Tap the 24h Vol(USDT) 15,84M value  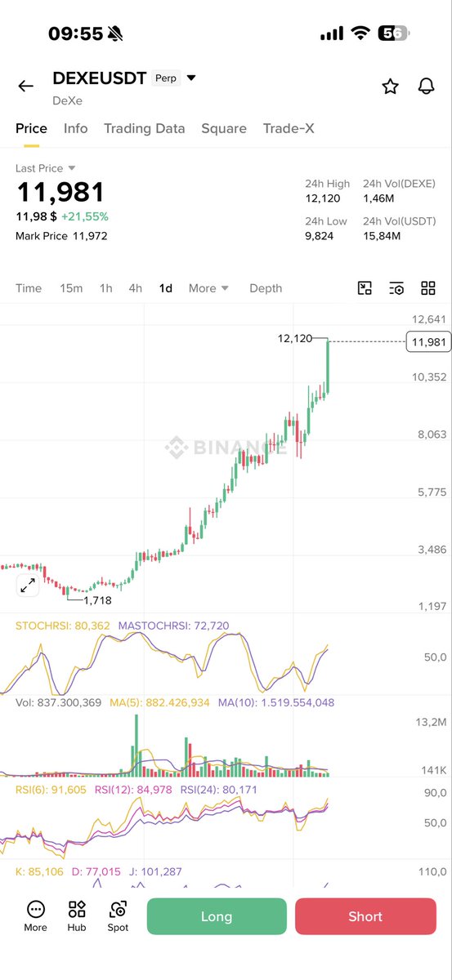click(382, 236)
